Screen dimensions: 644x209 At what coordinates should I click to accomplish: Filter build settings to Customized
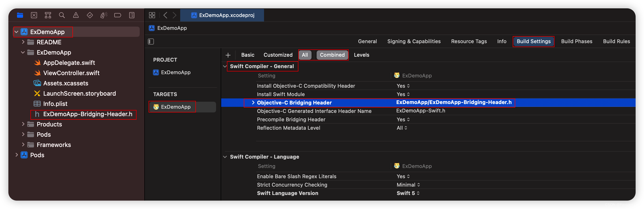(x=278, y=55)
